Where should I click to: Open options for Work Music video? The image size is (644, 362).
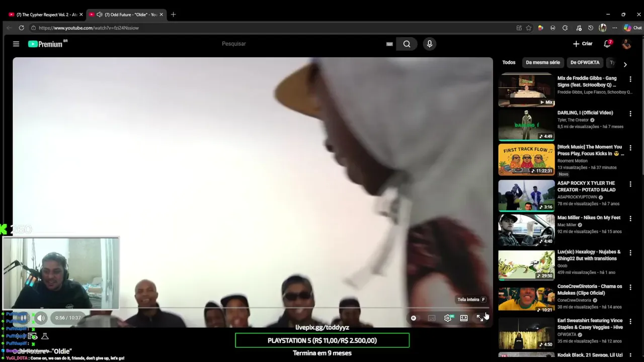(x=630, y=148)
